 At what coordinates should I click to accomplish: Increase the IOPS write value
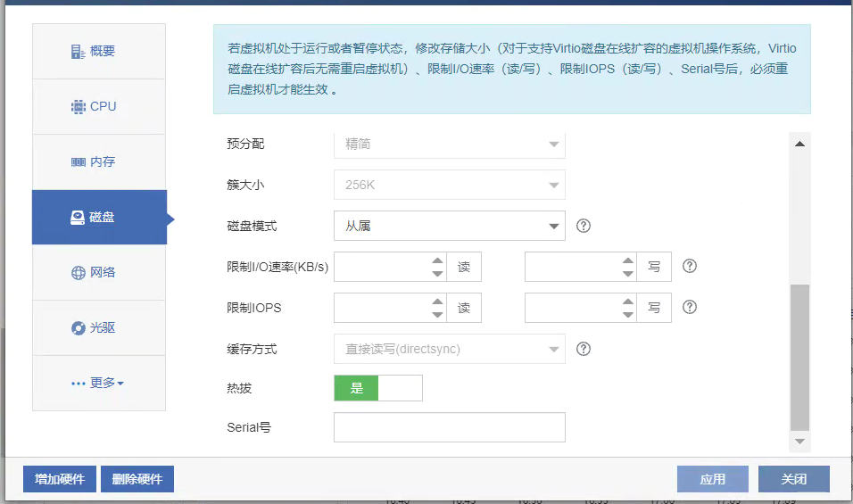[628, 302]
